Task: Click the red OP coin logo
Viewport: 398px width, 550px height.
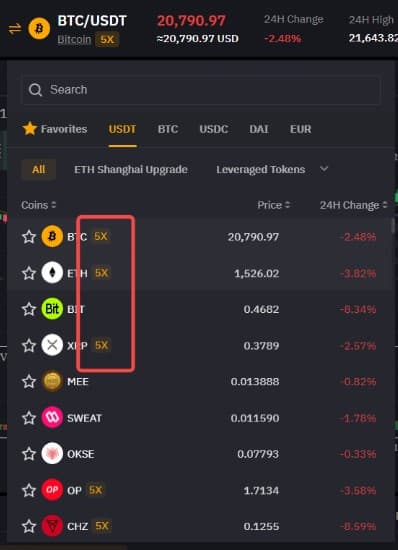Action: (52, 490)
